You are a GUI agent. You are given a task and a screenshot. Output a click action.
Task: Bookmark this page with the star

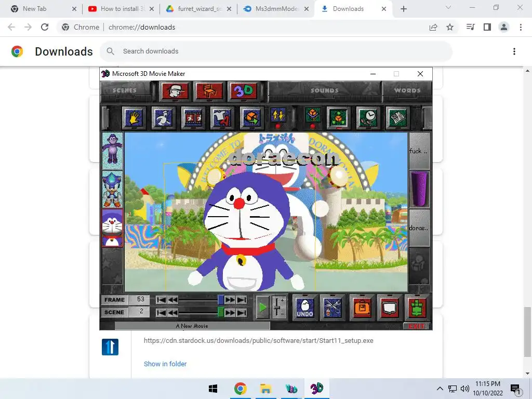(x=450, y=27)
